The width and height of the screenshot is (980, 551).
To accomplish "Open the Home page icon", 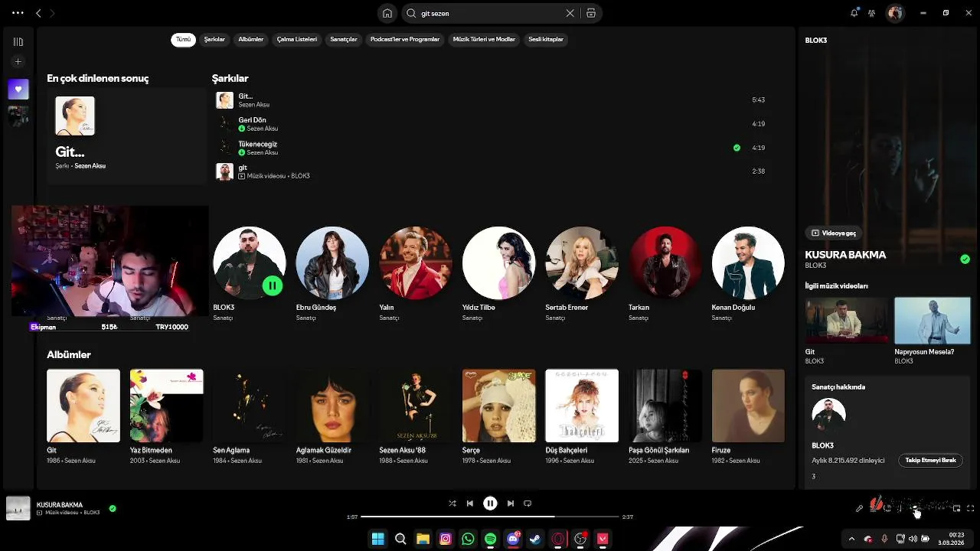I will [x=387, y=13].
